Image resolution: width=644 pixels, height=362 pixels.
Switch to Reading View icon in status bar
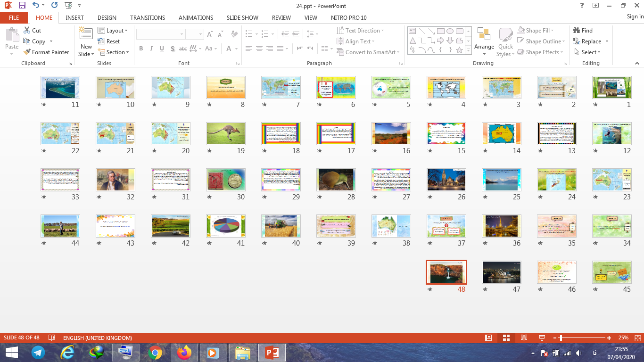pos(524,338)
